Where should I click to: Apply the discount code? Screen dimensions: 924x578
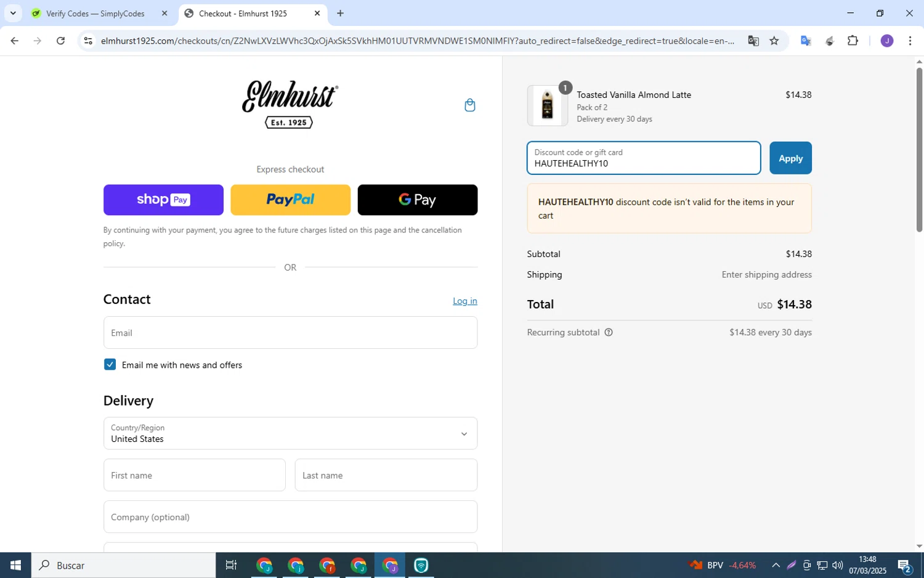[x=790, y=158]
